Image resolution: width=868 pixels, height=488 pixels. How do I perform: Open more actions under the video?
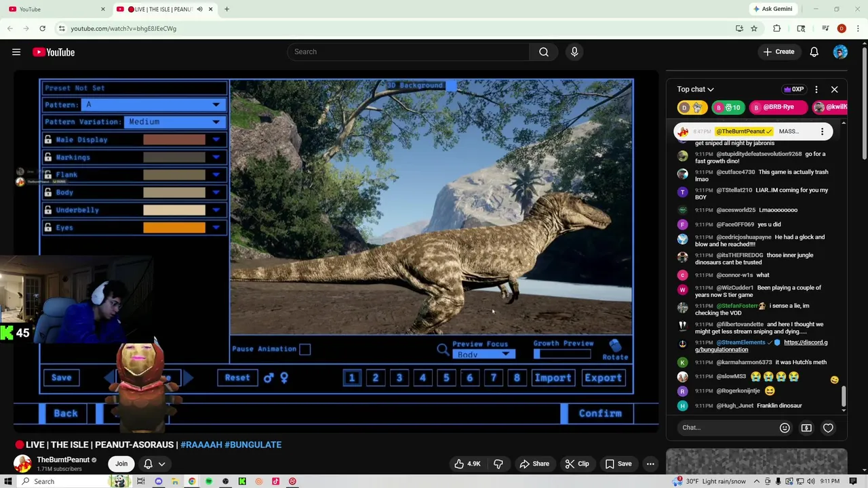[x=650, y=464]
